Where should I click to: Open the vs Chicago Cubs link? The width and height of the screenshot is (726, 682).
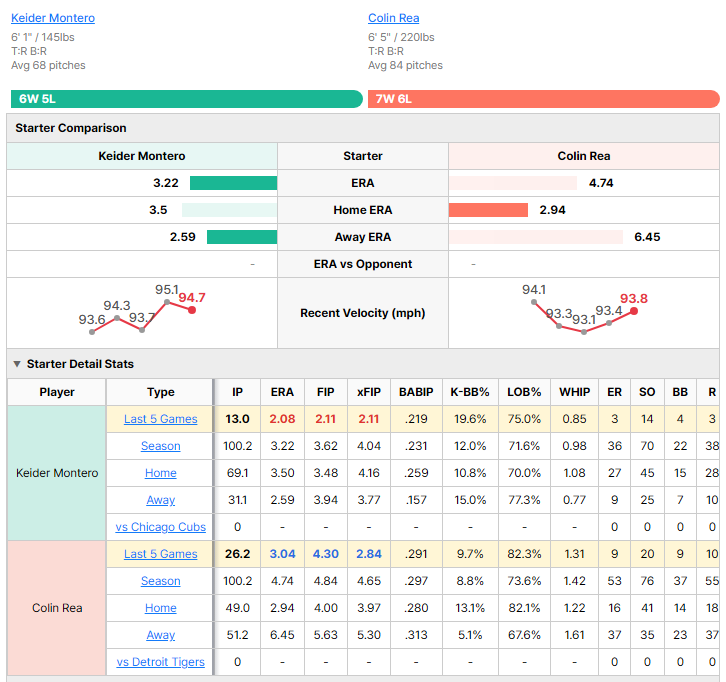[x=160, y=527]
